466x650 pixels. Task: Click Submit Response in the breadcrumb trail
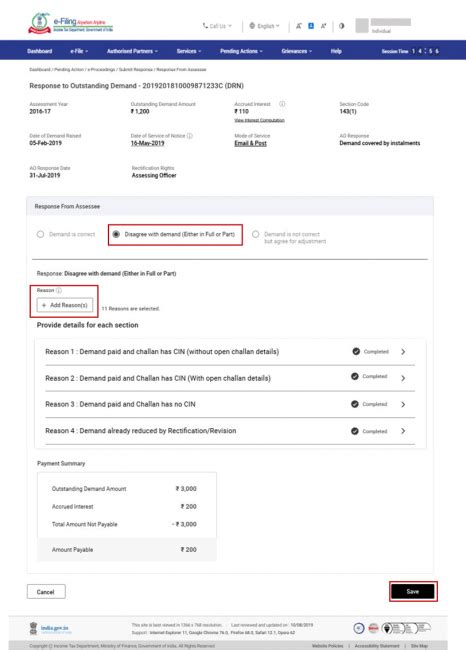click(136, 70)
